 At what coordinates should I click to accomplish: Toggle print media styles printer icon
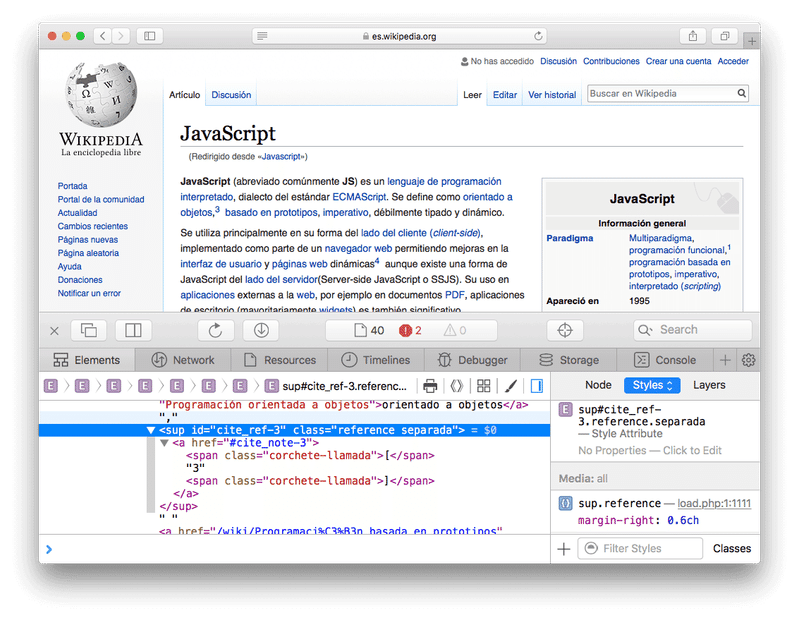point(430,386)
